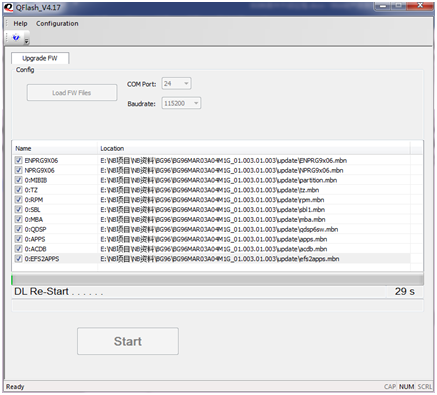
Task: Toggle the 0:EFS2APPS checkbox
Action: 19,259
